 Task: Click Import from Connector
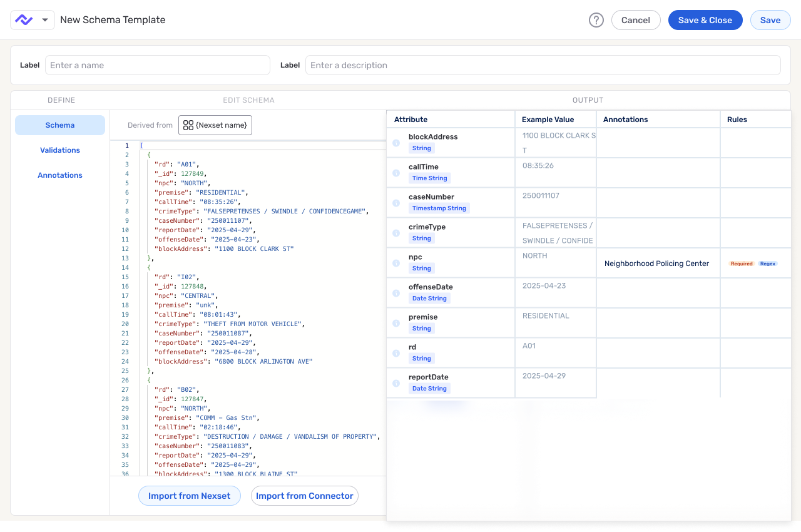(305, 495)
